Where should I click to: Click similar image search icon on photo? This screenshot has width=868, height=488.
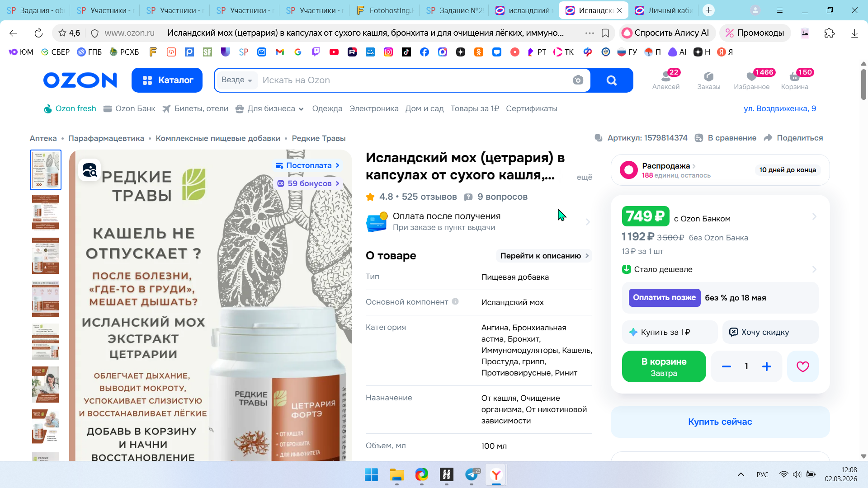point(90,170)
